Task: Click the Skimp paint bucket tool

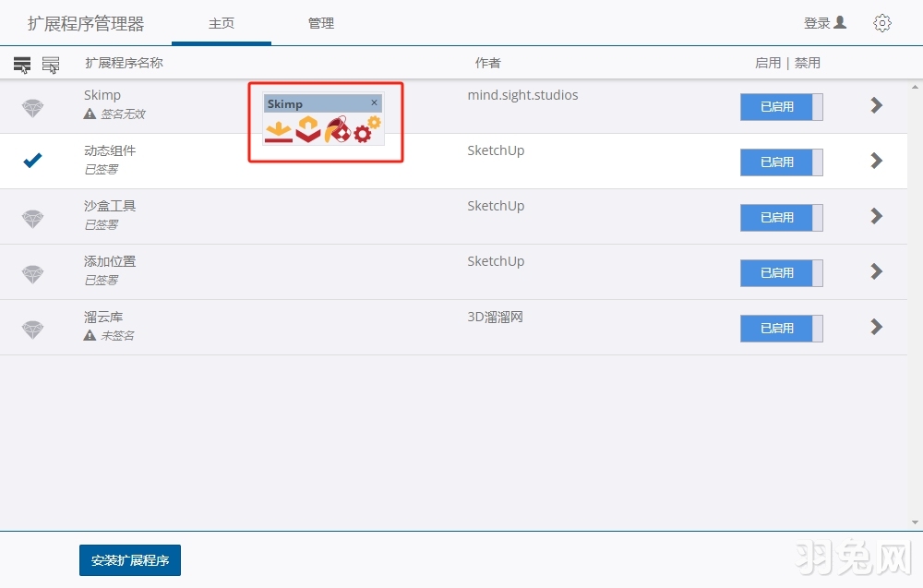Action: click(337, 129)
